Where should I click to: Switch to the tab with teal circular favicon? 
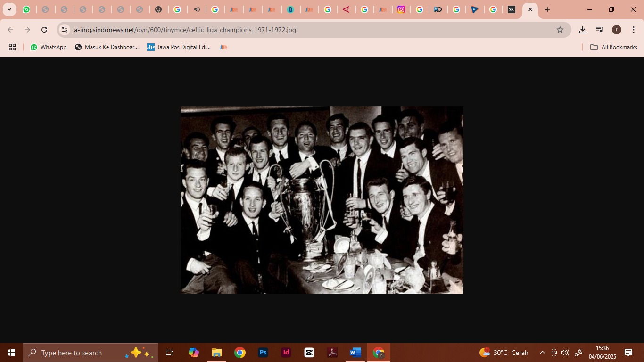[x=290, y=9]
